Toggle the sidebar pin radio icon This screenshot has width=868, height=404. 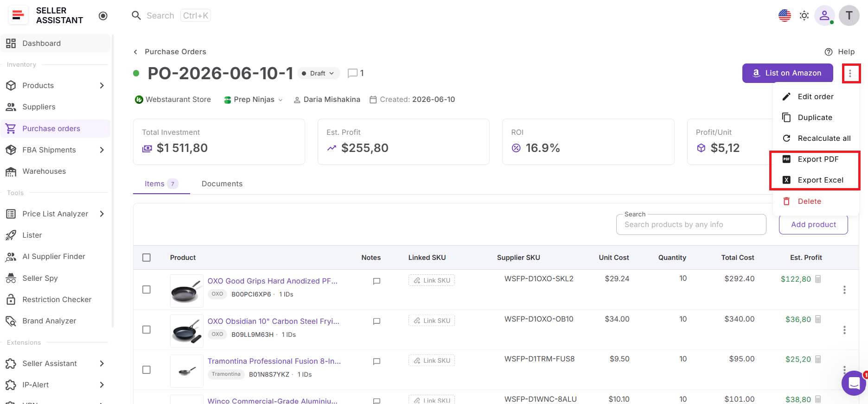tap(103, 16)
